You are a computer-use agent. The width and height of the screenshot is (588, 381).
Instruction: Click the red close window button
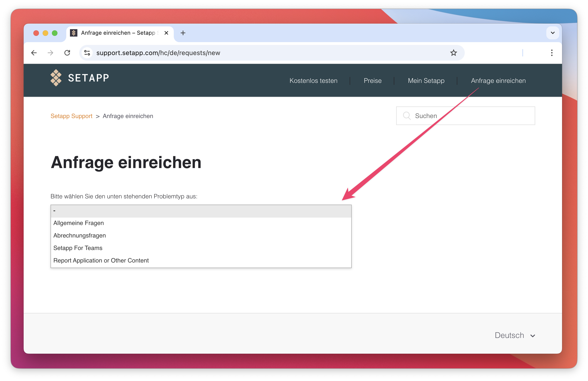(36, 33)
